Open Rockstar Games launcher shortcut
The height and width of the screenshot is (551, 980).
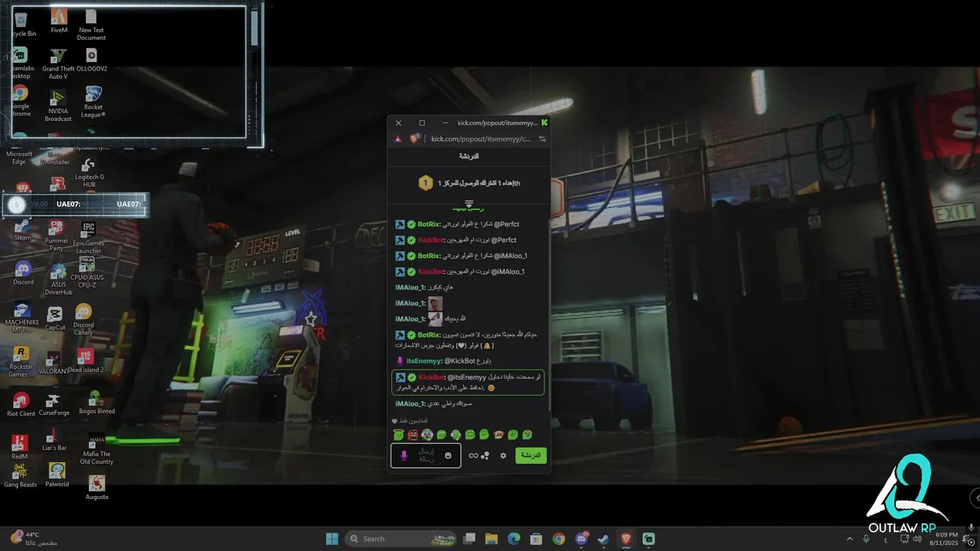click(21, 362)
